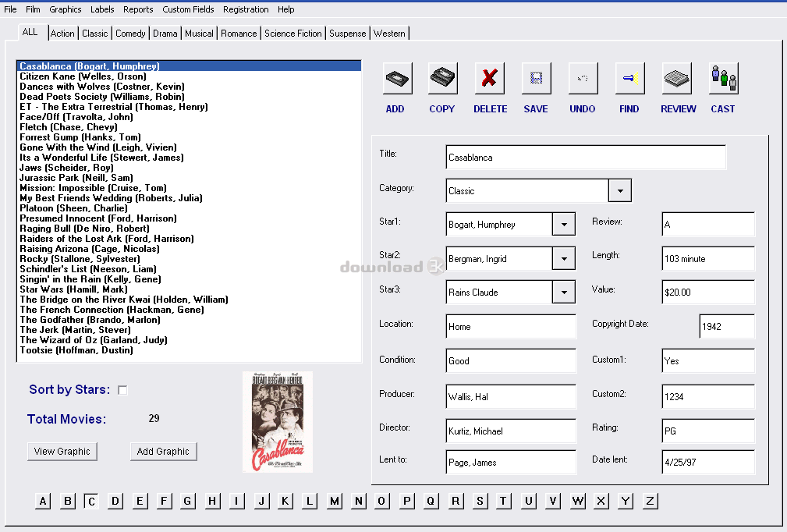The width and height of the screenshot is (787, 532).
Task: Select Schindler's List in the movie list
Action: pyautogui.click(x=190, y=269)
